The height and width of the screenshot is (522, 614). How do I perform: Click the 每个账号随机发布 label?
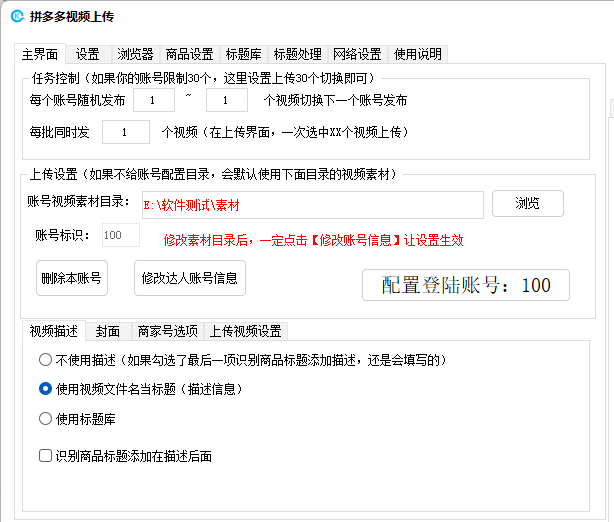coord(77,100)
